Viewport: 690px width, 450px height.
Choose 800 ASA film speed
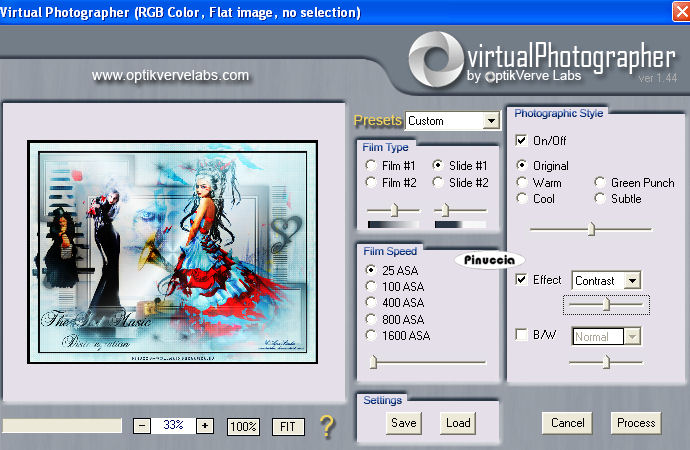coord(371,319)
